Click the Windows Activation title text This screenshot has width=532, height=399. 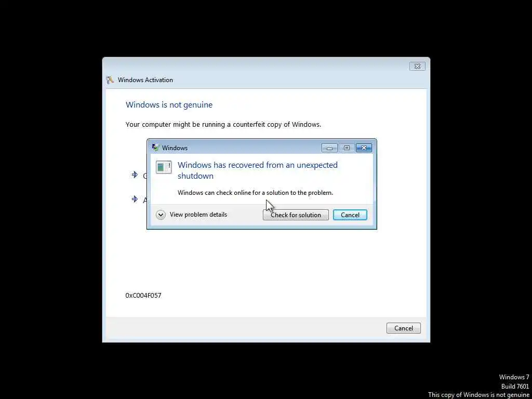click(145, 80)
